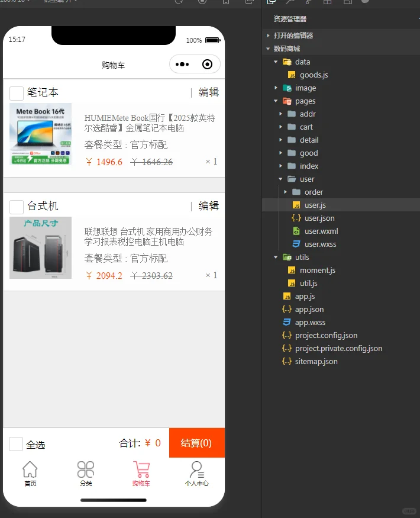Collapse the pages folder

276,101
